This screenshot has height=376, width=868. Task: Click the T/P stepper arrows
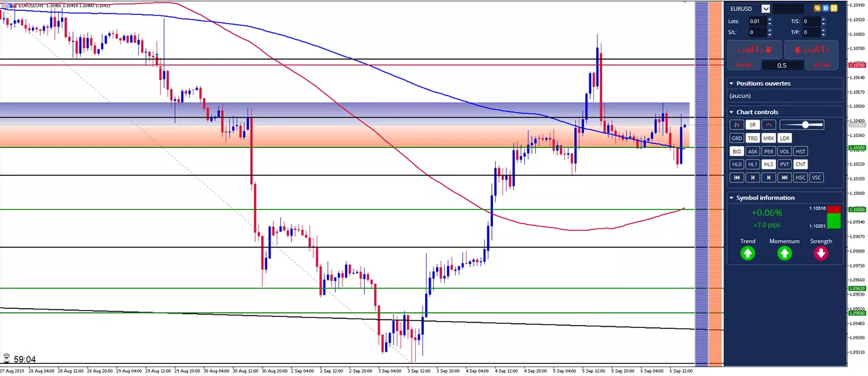[x=824, y=32]
